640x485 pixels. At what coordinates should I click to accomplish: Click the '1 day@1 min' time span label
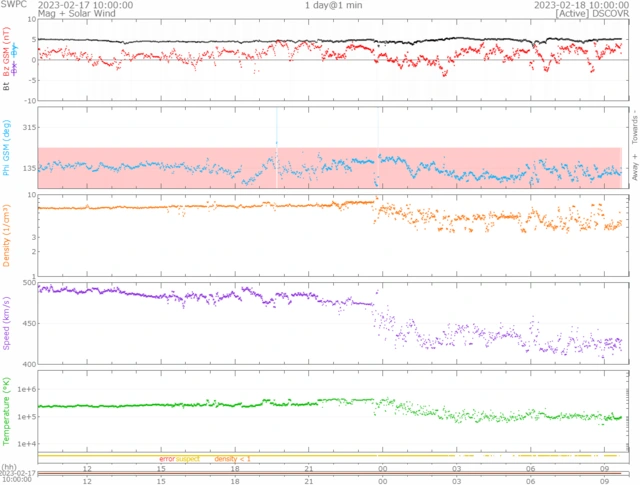click(x=334, y=5)
